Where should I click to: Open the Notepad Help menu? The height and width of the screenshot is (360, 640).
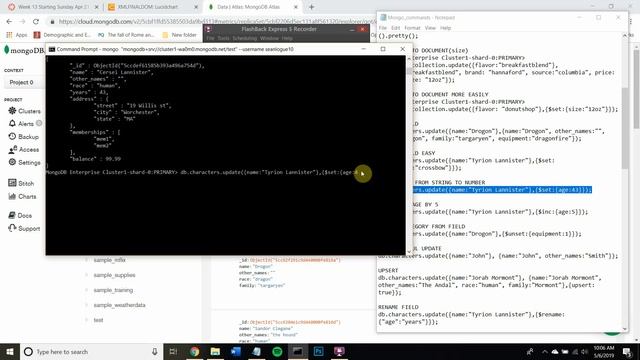445,28
